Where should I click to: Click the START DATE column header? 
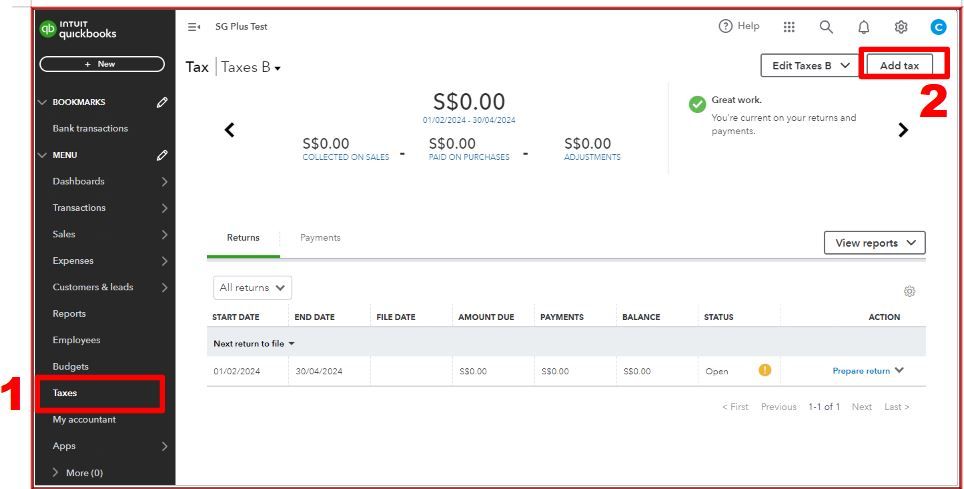point(236,317)
